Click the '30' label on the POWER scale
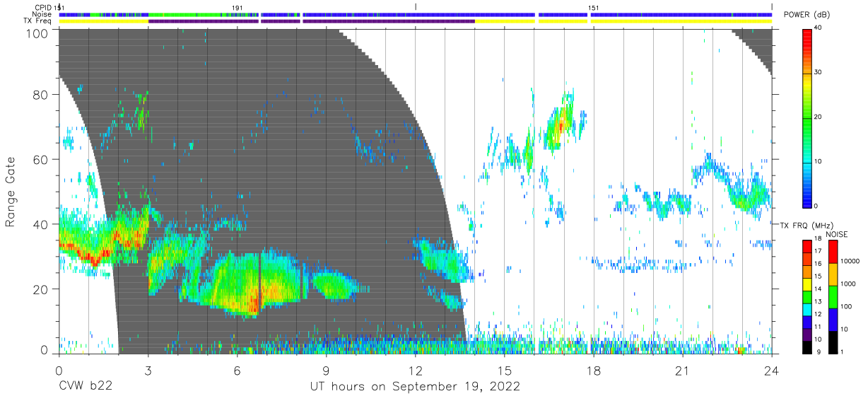Image resolution: width=868 pixels, height=401 pixels. pyautogui.click(x=818, y=72)
